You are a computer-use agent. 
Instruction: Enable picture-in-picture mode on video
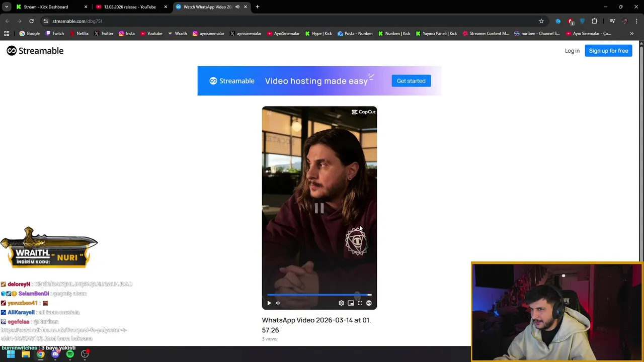tap(351, 303)
